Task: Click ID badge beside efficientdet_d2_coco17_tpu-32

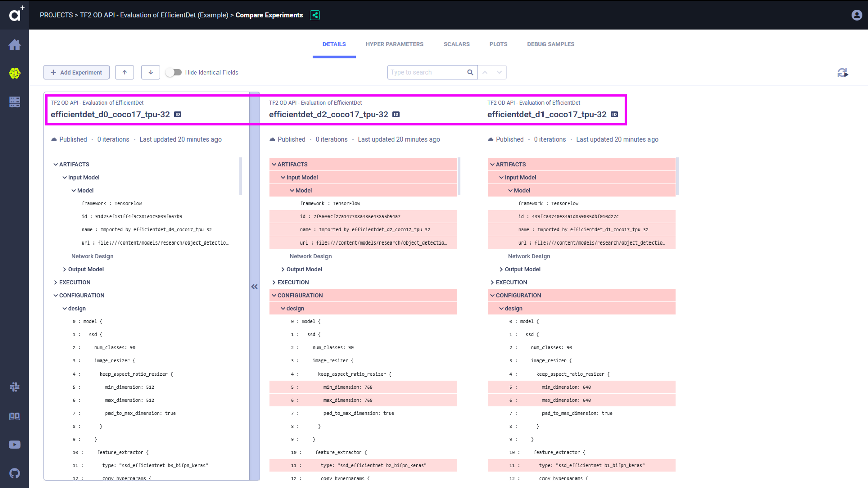Action: tap(396, 115)
